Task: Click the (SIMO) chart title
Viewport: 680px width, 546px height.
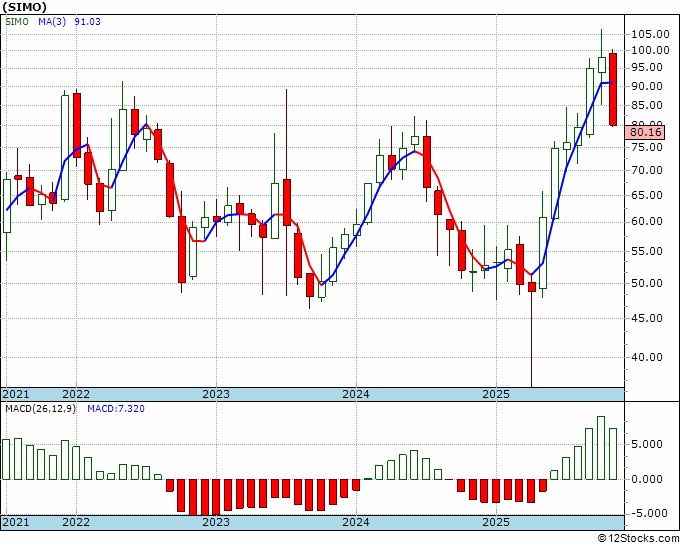Action: click(24, 7)
